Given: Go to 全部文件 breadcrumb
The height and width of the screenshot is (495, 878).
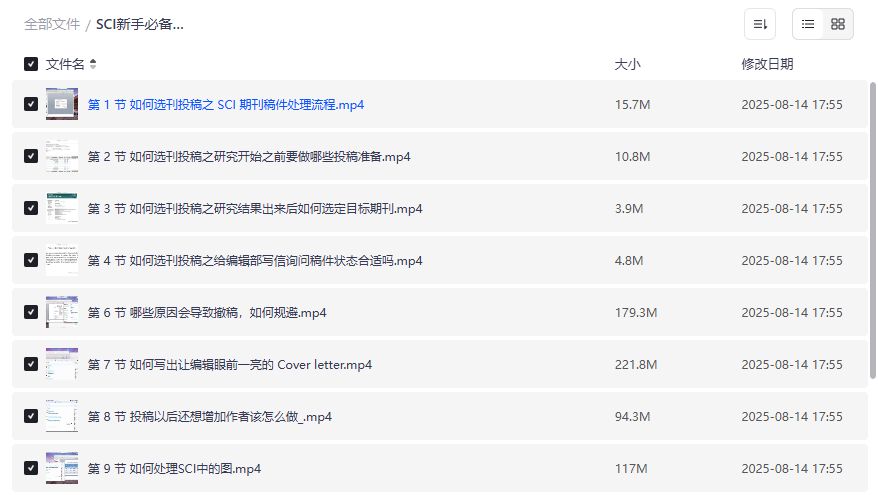Looking at the screenshot, I should coord(52,24).
